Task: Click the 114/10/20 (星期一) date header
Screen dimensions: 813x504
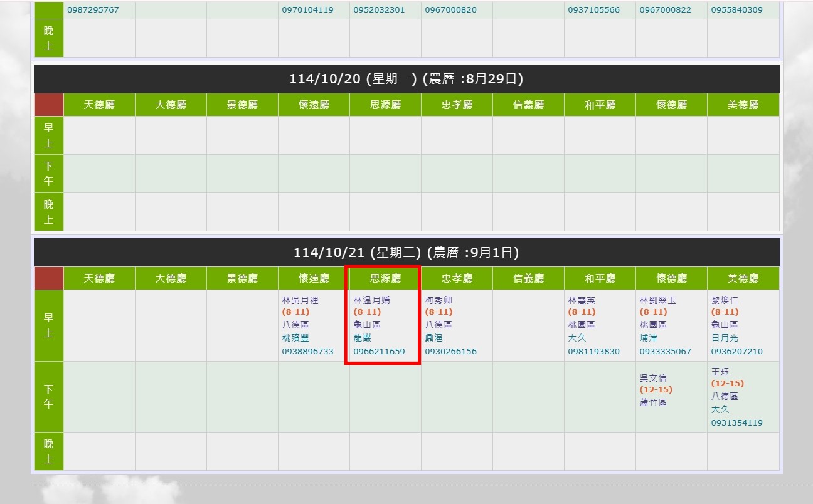Action: tap(406, 79)
